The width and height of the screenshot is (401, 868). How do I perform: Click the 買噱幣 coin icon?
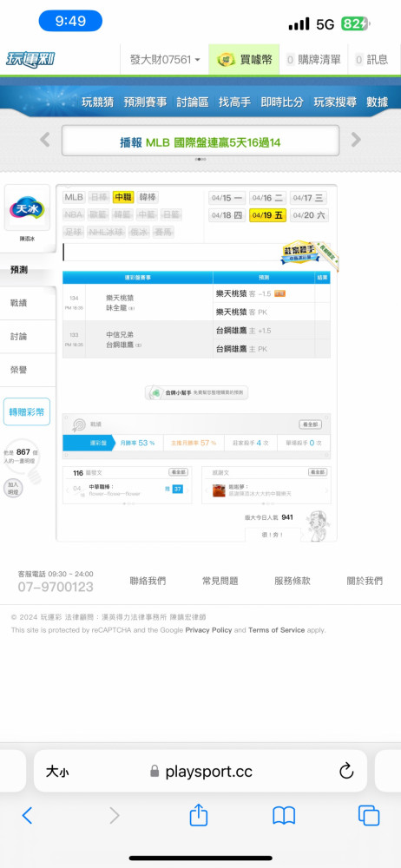226,60
